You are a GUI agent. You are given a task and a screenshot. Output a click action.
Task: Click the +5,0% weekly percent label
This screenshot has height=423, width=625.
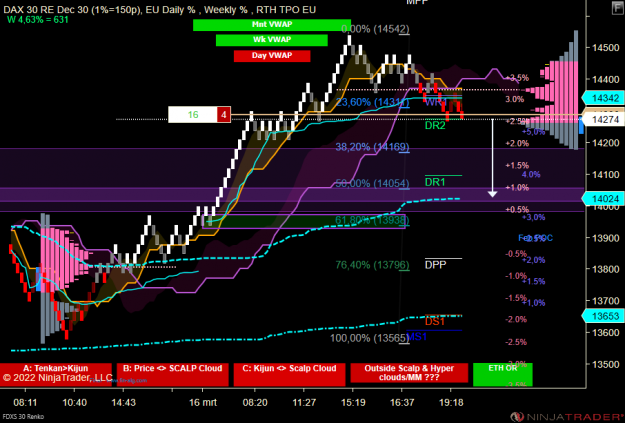tap(533, 132)
